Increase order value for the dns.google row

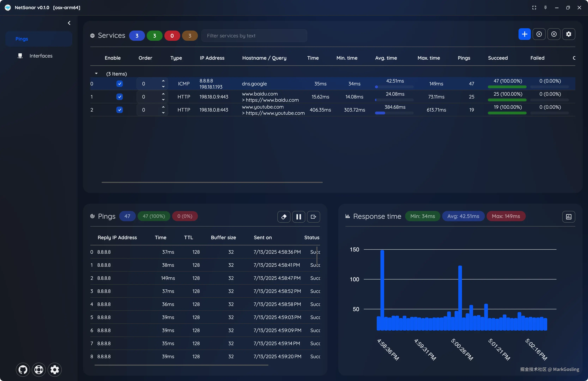pos(163,81)
